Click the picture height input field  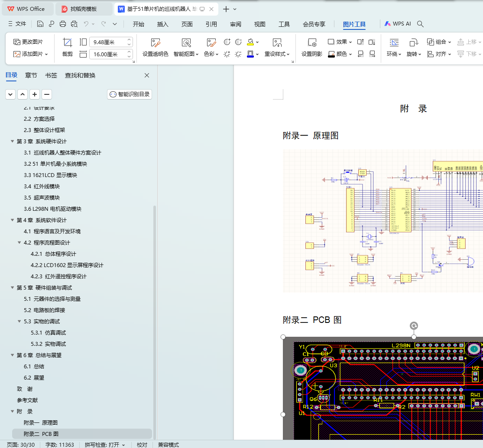click(108, 42)
